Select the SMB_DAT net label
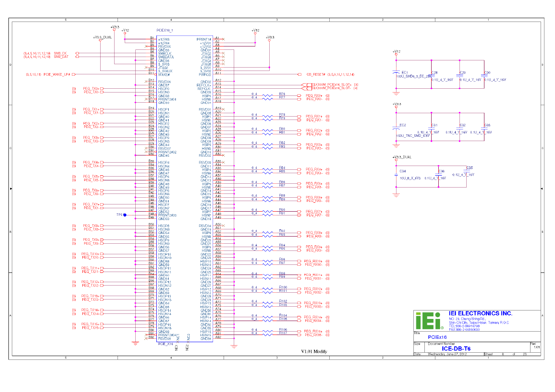The width and height of the screenshot is (555, 392). point(61,57)
